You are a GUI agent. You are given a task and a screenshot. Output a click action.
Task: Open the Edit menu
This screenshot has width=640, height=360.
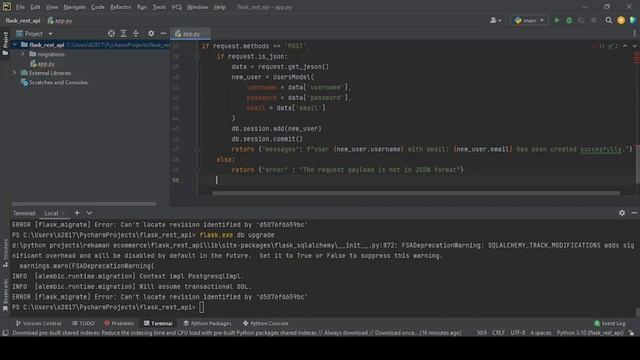[x=36, y=7]
